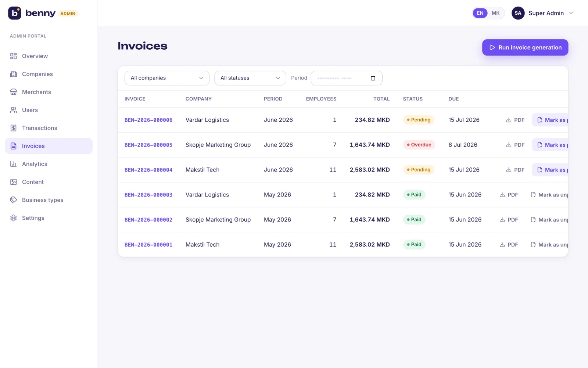Viewport: 588px width, 368px height.
Task: Click the Overdue status badge
Action: (419, 145)
